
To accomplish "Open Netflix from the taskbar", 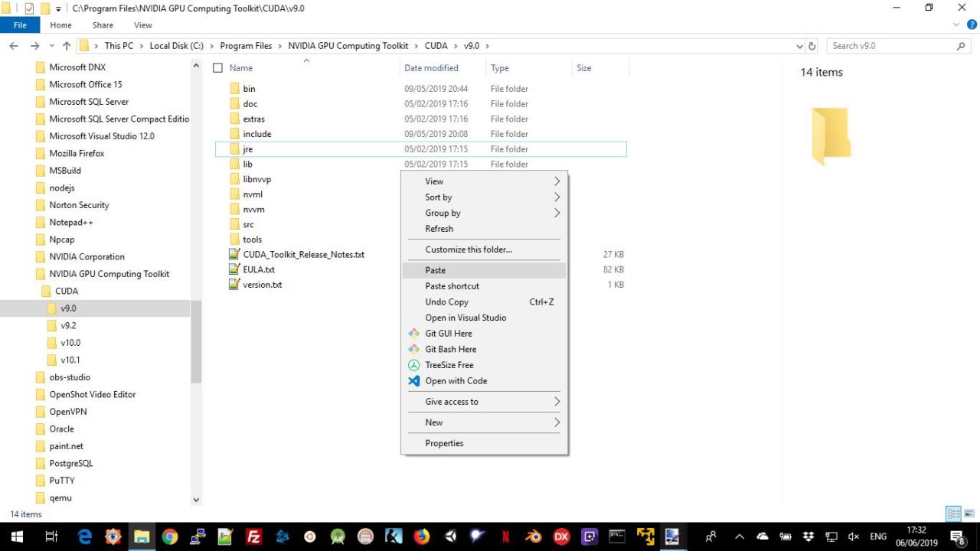I will click(506, 537).
